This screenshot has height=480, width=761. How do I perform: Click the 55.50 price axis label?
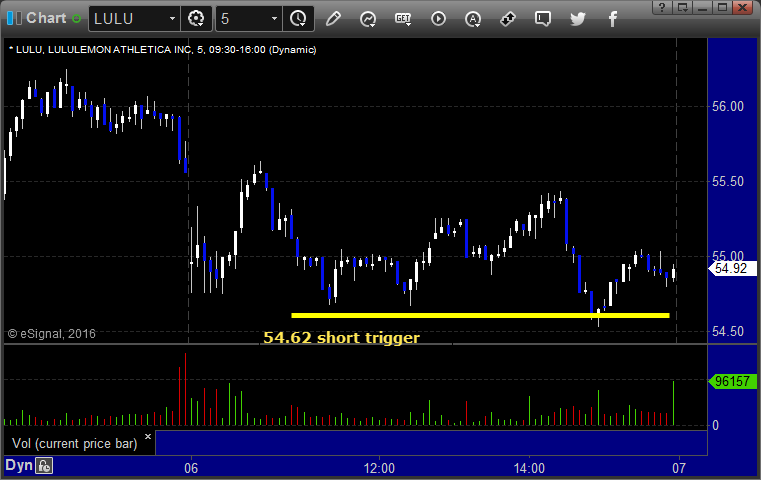click(727, 182)
